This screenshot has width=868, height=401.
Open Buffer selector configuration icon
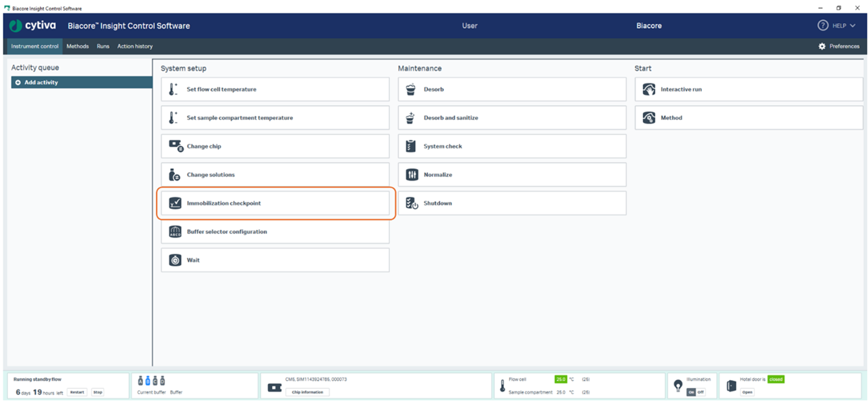[x=175, y=231]
